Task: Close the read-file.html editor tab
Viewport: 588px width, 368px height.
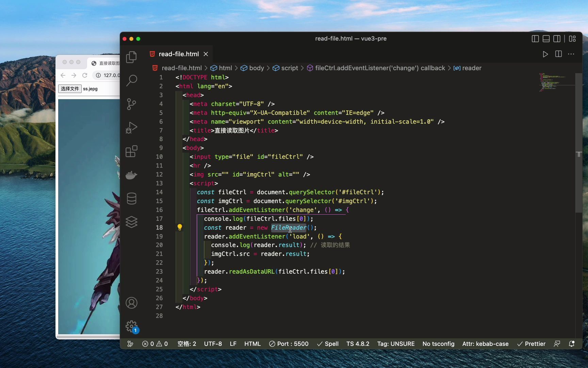Action: (206, 54)
